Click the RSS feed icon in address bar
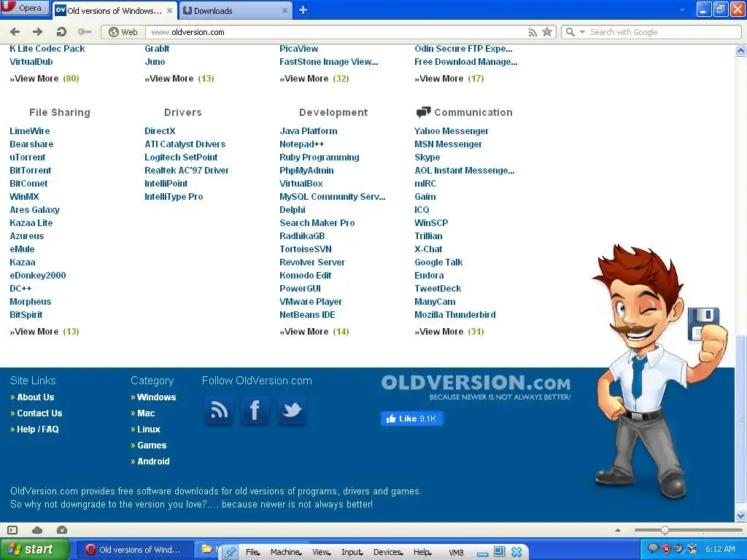The image size is (747, 560). tap(533, 32)
